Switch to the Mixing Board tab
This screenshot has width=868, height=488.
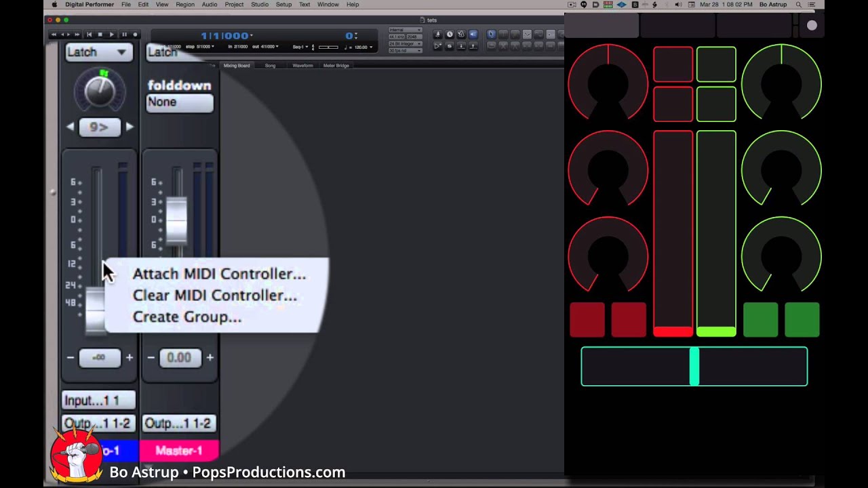237,66
